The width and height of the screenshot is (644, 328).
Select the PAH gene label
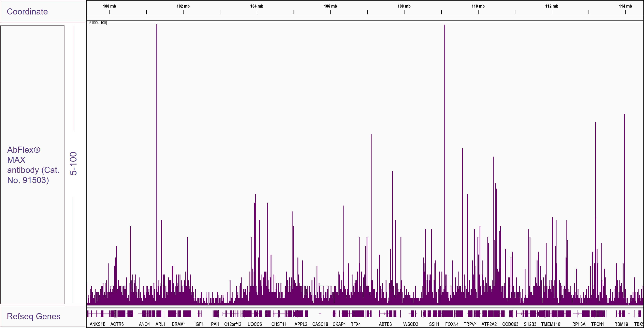point(215,324)
